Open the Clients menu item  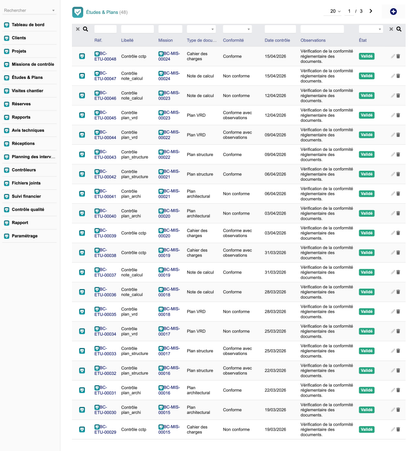point(19,38)
